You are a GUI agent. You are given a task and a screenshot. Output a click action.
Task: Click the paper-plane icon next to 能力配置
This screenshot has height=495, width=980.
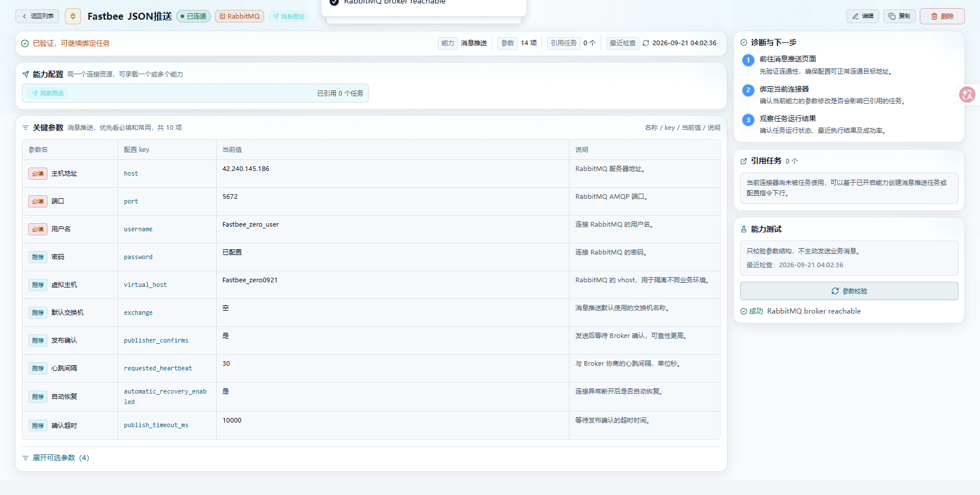point(25,74)
